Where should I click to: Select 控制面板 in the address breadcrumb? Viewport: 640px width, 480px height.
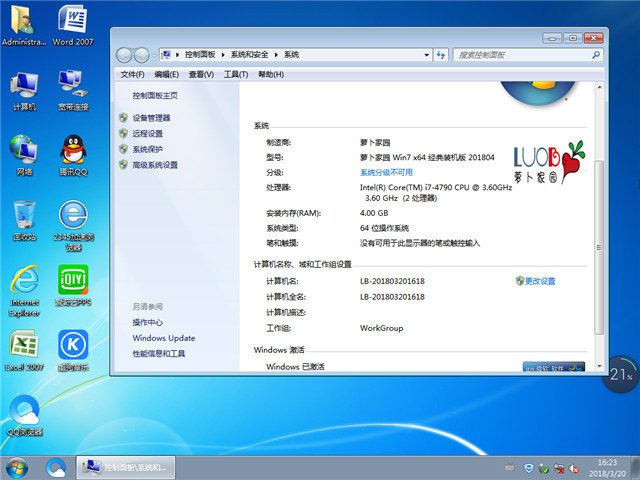(200, 55)
